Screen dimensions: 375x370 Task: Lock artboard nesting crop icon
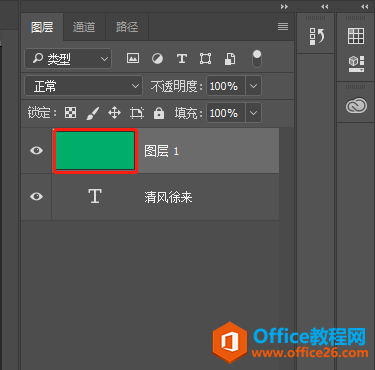coord(137,113)
